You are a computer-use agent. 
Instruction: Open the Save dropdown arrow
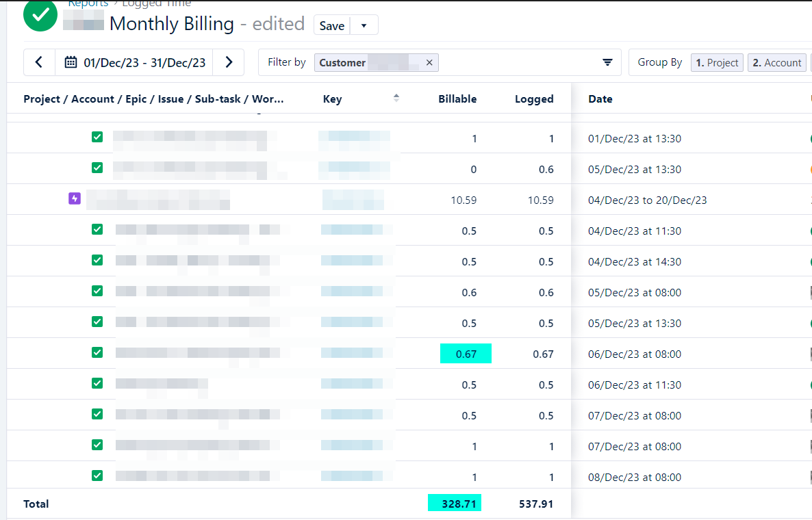point(364,25)
